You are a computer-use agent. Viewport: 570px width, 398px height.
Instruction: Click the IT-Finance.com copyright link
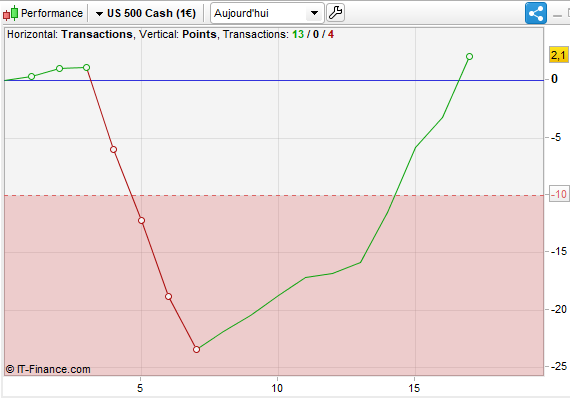48,369
